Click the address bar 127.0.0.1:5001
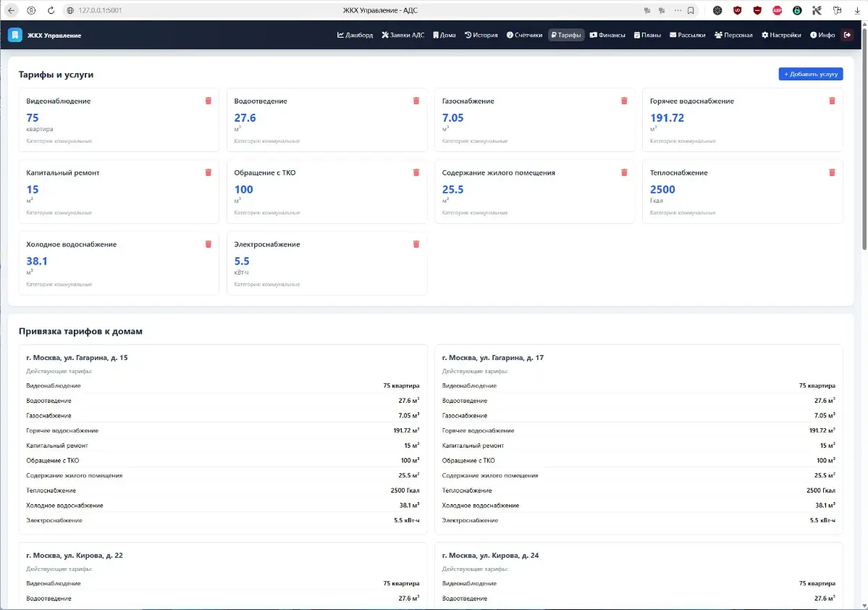868x610 pixels. [x=100, y=10]
